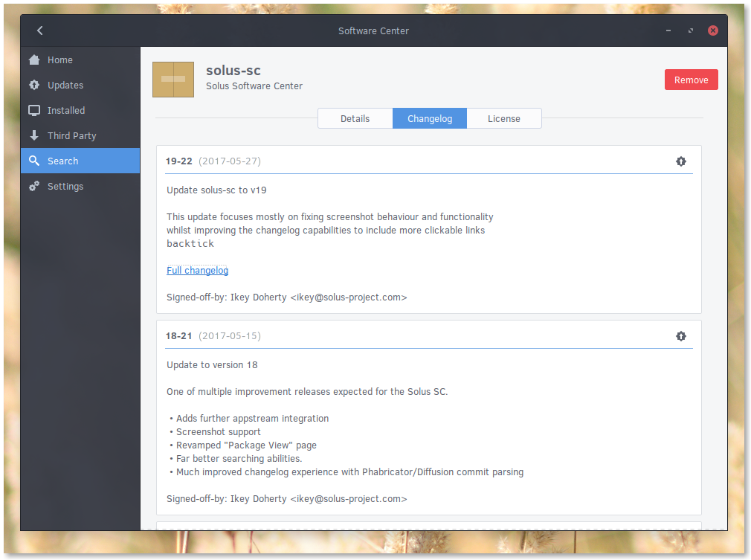Click the Software Center window title
This screenshot has height=560, width=751.
point(373,30)
